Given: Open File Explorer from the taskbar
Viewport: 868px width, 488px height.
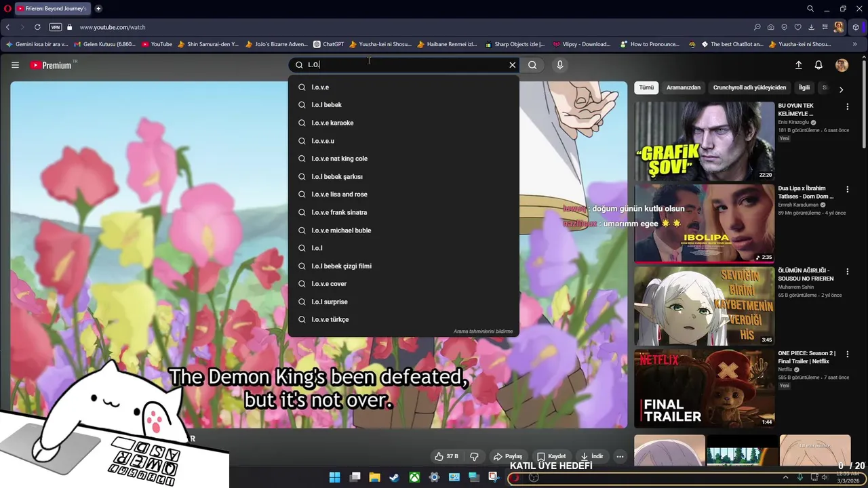Looking at the screenshot, I should (x=374, y=478).
